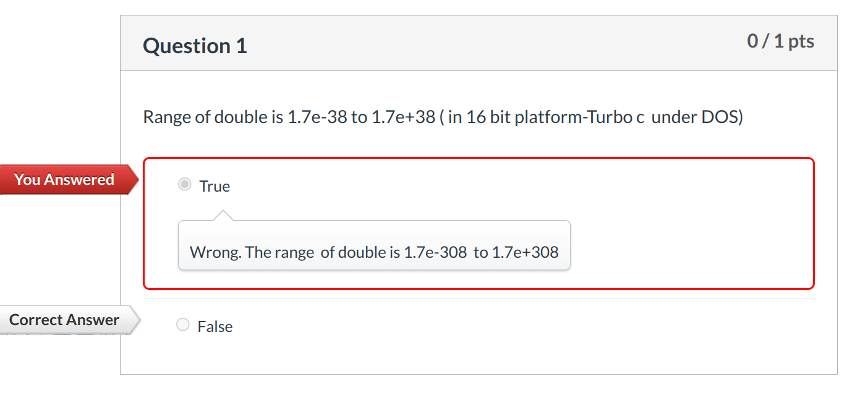
Task: Click the "True" answer label
Action: [215, 186]
